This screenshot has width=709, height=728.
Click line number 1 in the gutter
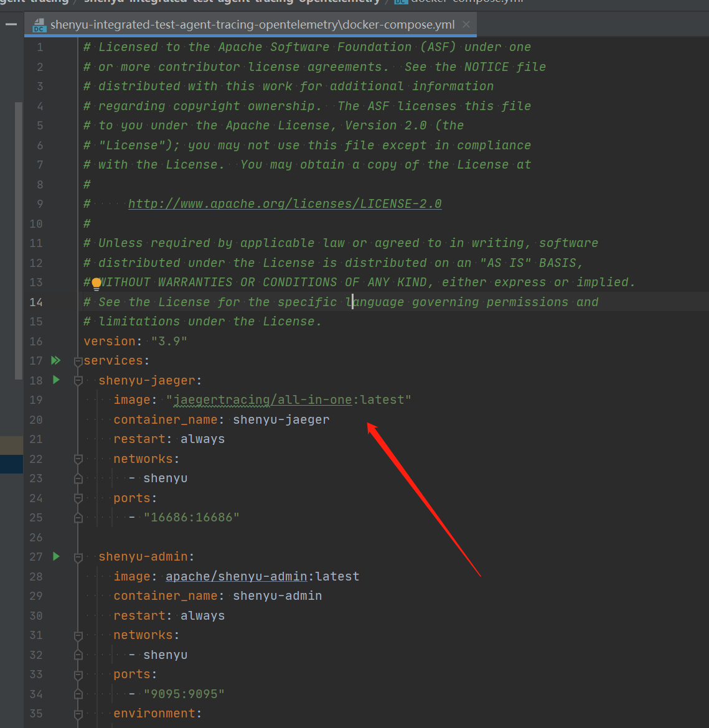(x=40, y=47)
